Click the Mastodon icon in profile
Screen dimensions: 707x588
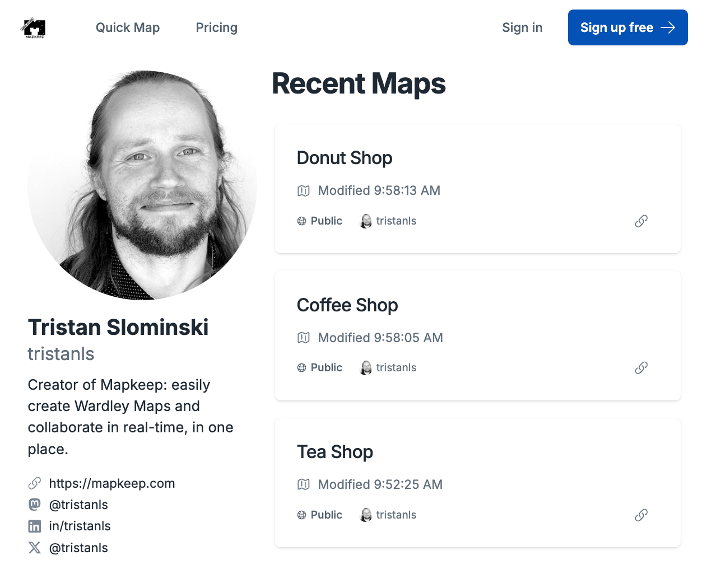(35, 505)
